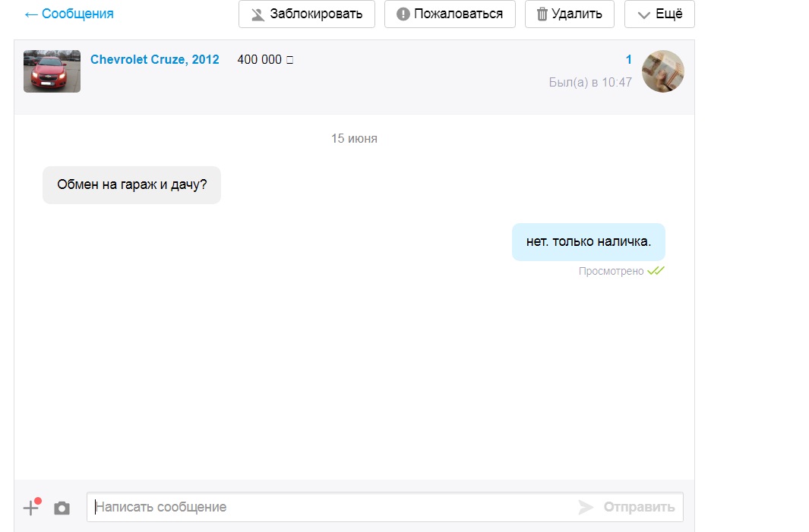Delete conversation with Удалить button

570,14
